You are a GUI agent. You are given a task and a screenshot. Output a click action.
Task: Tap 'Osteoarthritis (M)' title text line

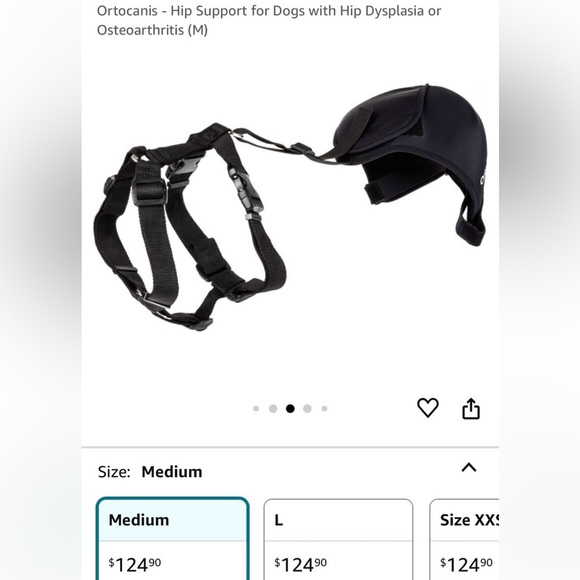tap(152, 30)
